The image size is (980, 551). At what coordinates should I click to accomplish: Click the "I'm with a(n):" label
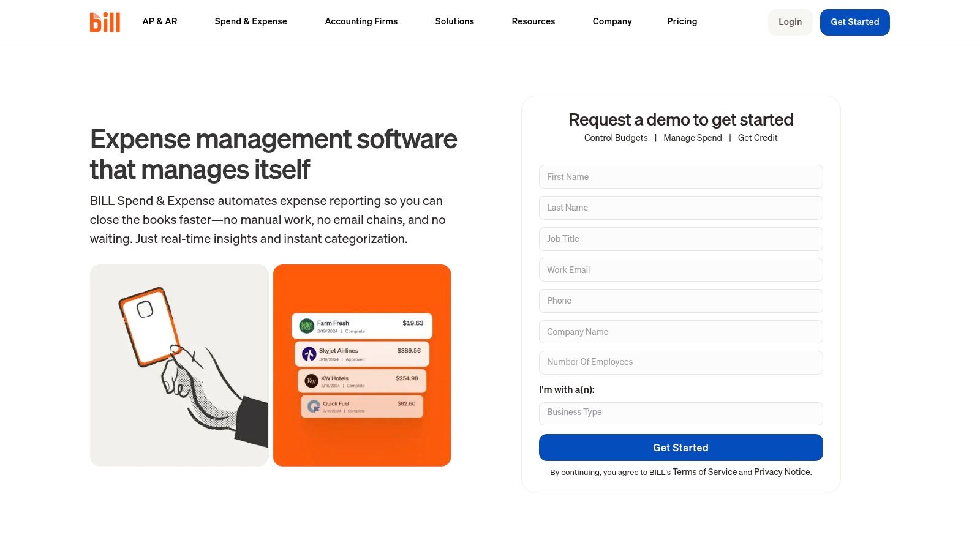[x=567, y=389]
